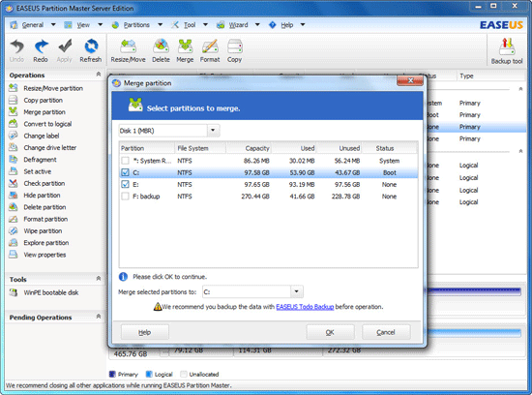Close the Merge partition dialog
The width and height of the screenshot is (532, 395).
point(410,80)
